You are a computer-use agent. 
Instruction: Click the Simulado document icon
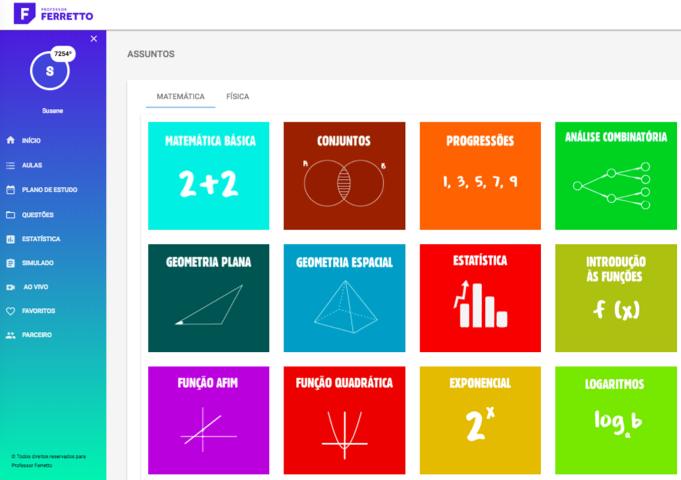click(10, 263)
